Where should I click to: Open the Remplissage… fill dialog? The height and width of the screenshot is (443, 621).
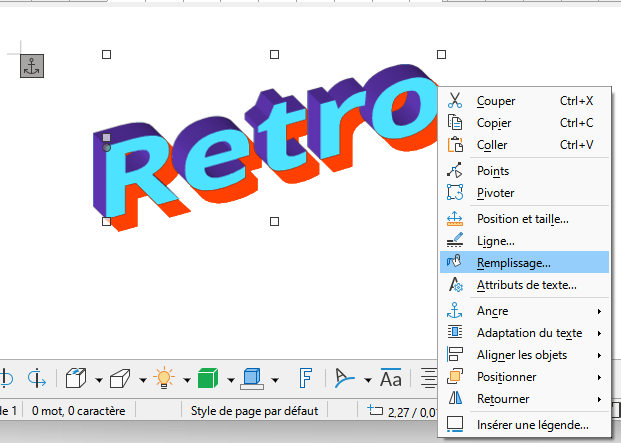pos(524,262)
